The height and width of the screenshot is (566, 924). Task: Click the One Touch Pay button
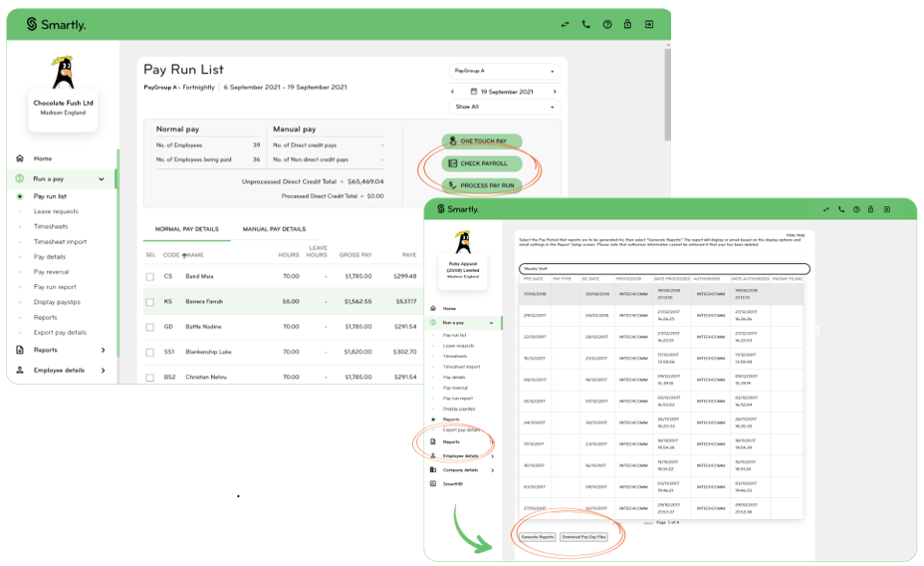pos(482,141)
